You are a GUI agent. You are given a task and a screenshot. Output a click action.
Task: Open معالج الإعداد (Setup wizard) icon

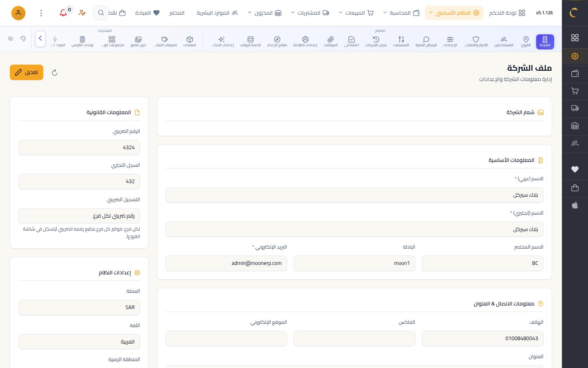(277, 42)
